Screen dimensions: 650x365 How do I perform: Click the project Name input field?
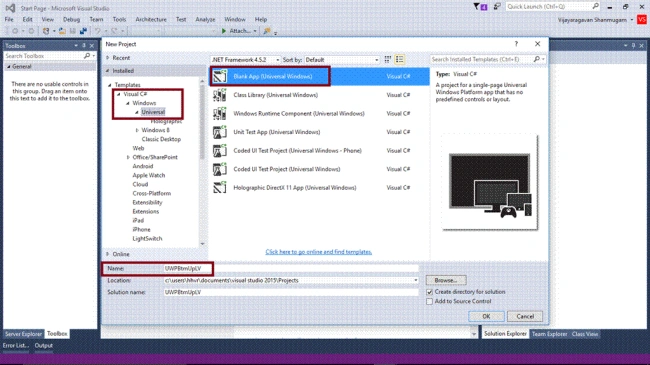pos(291,269)
